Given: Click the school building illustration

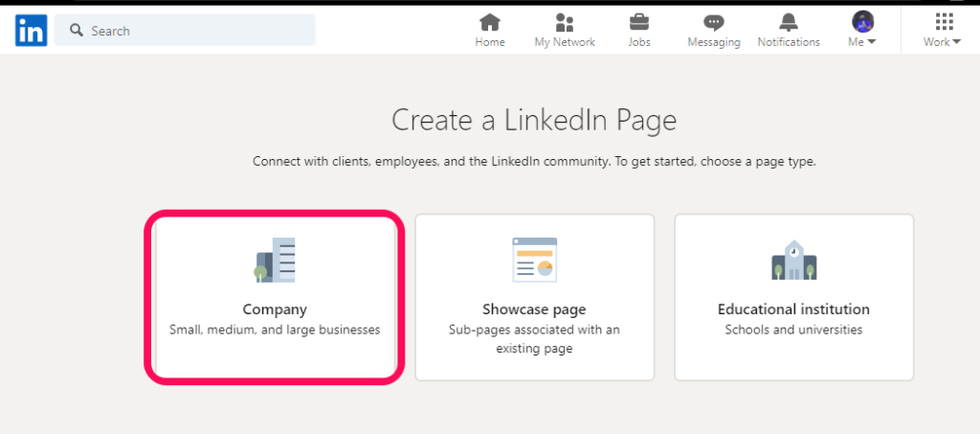Looking at the screenshot, I should coord(793,260).
